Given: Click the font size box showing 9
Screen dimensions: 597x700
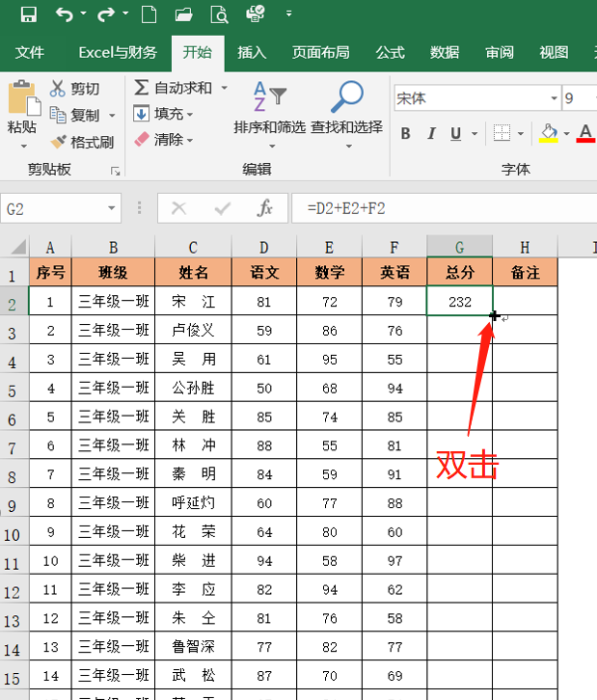Looking at the screenshot, I should tap(579, 98).
